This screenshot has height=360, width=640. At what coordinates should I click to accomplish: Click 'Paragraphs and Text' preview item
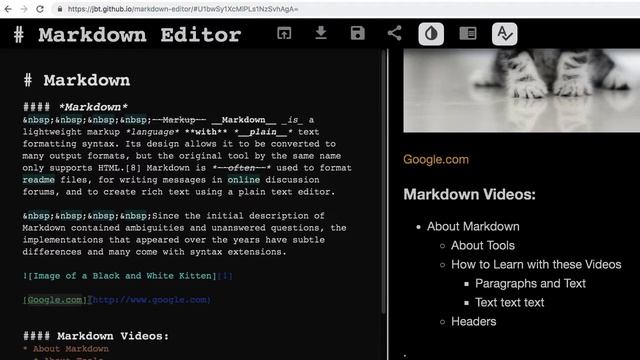click(530, 283)
